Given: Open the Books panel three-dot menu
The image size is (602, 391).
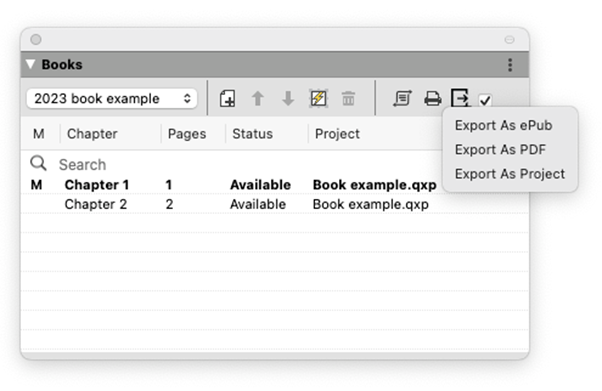Looking at the screenshot, I should [x=510, y=65].
